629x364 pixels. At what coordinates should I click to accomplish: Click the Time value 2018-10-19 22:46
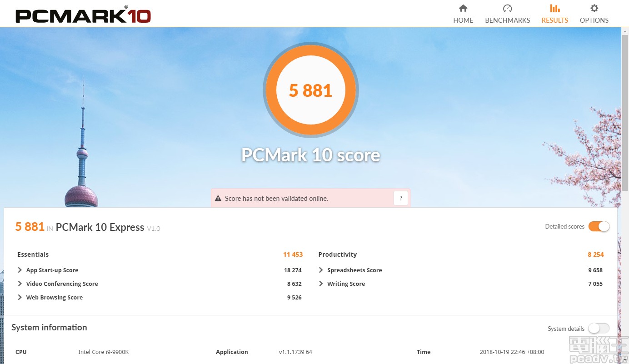coord(512,352)
